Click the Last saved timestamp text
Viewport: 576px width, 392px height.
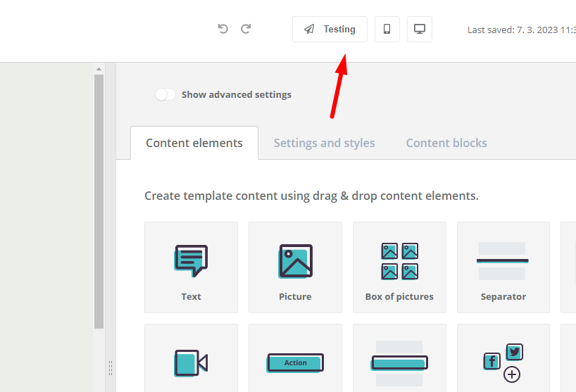(522, 30)
